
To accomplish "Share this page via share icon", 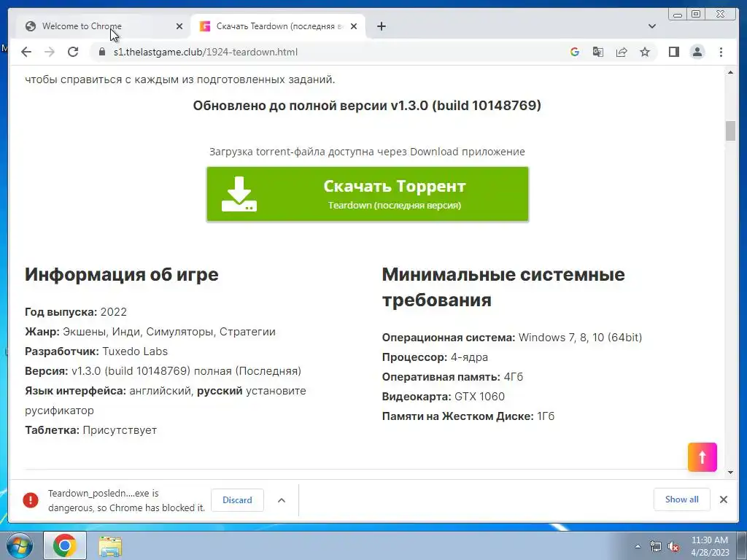I will [622, 52].
